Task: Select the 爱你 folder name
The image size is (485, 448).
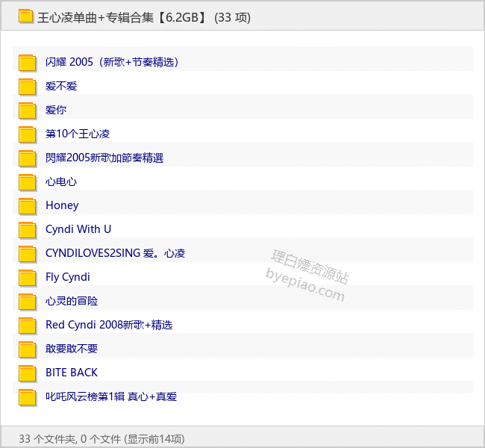Action: 56,110
